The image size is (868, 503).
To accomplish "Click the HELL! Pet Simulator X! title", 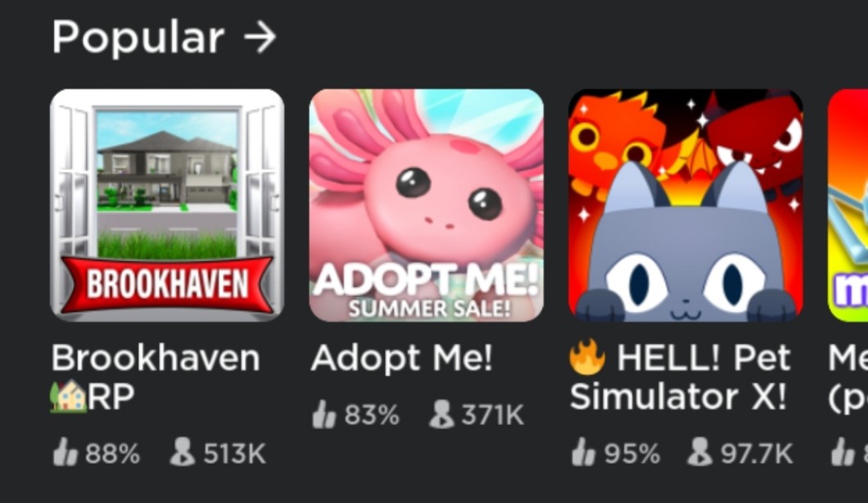I will click(x=680, y=377).
